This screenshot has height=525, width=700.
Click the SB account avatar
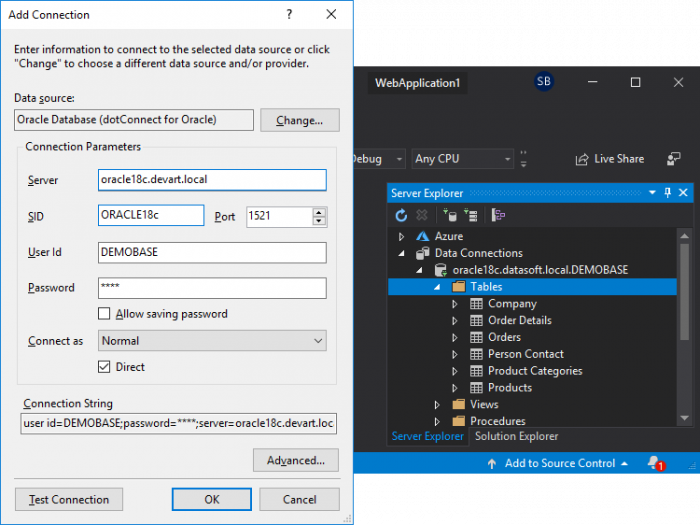[x=543, y=81]
